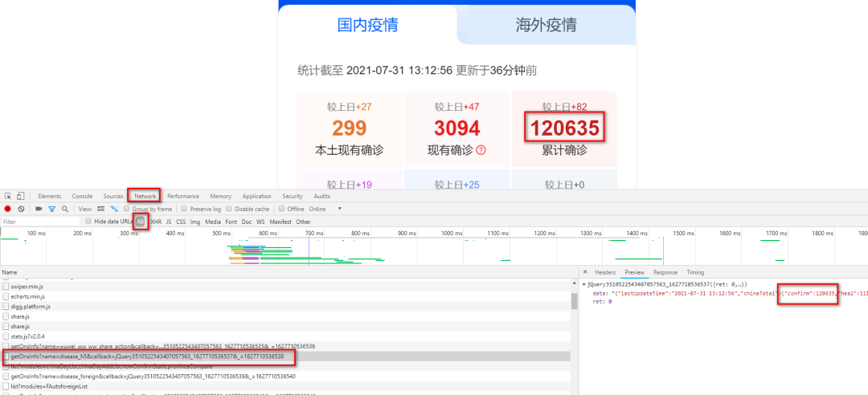Open network search with magnifier icon
The image size is (868, 395).
(65, 209)
